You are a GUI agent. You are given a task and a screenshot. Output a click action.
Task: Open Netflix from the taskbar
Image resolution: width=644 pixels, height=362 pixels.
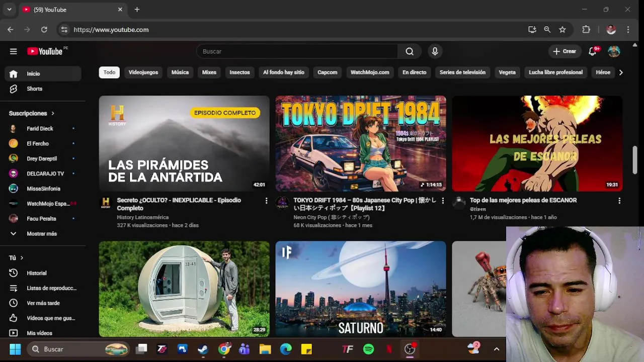point(389,349)
